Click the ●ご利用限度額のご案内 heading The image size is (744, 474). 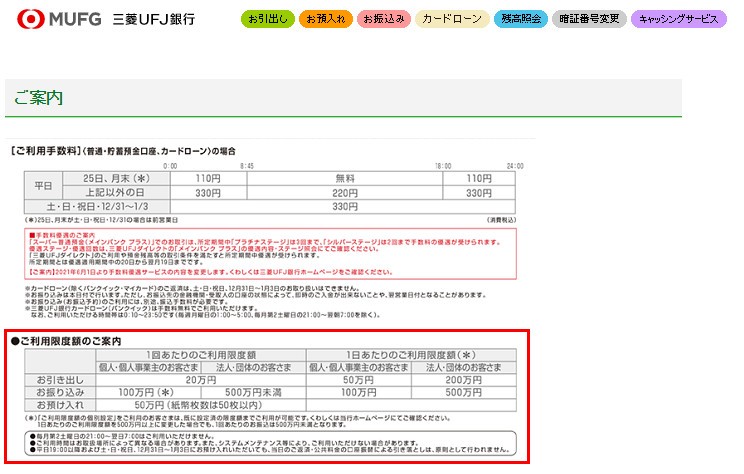tap(65, 341)
